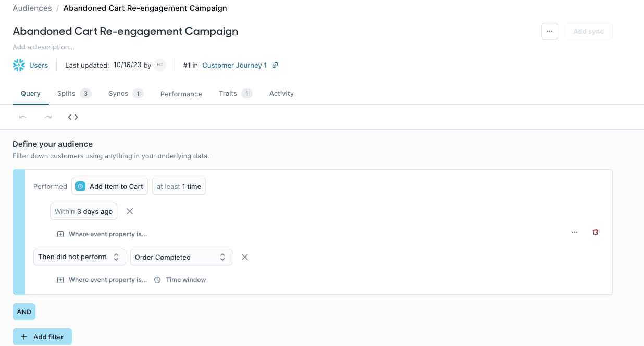This screenshot has width=644, height=346.
Task: Delete the filter using the trash icon
Action: pos(596,232)
